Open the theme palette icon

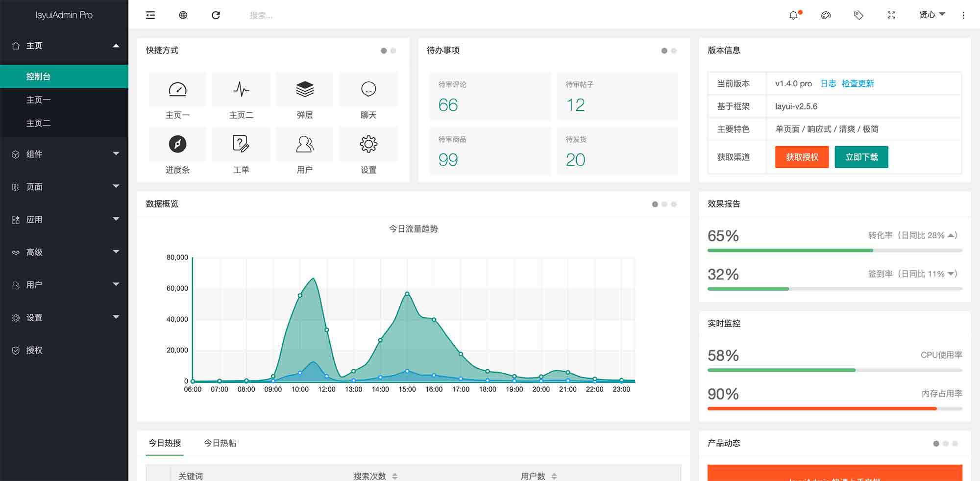point(826,15)
